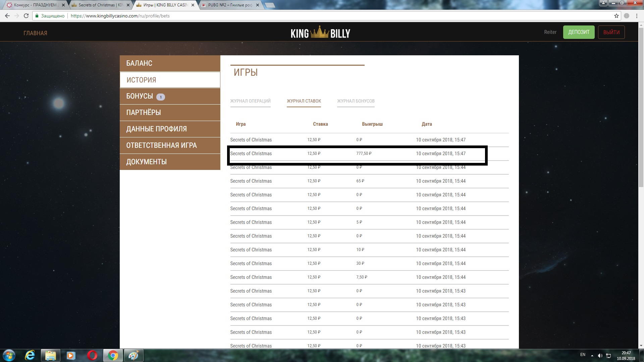Click the ГЛАВНАЯ home link
Image resolution: width=644 pixels, height=362 pixels.
[x=35, y=33]
